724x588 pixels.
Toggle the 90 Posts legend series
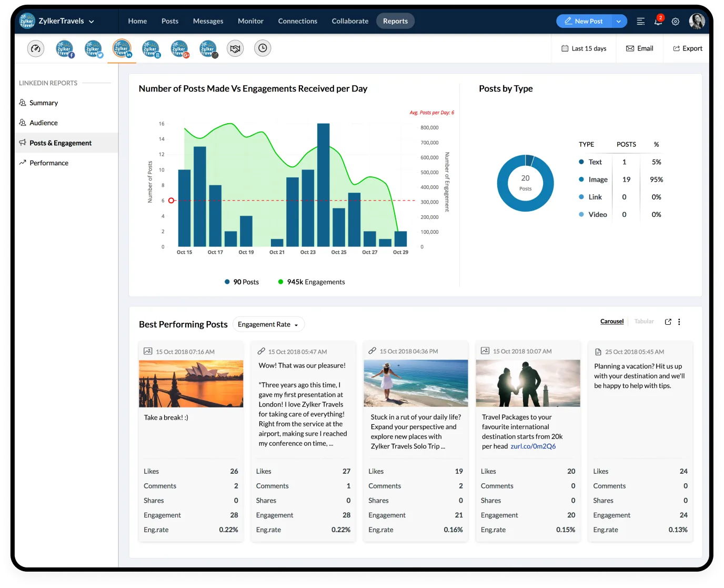pos(242,282)
